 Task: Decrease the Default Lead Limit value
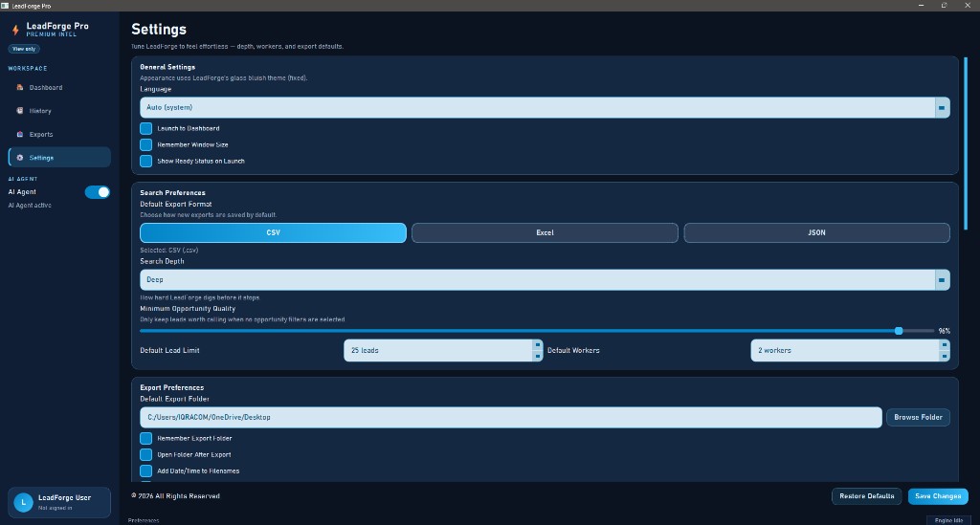click(x=538, y=356)
